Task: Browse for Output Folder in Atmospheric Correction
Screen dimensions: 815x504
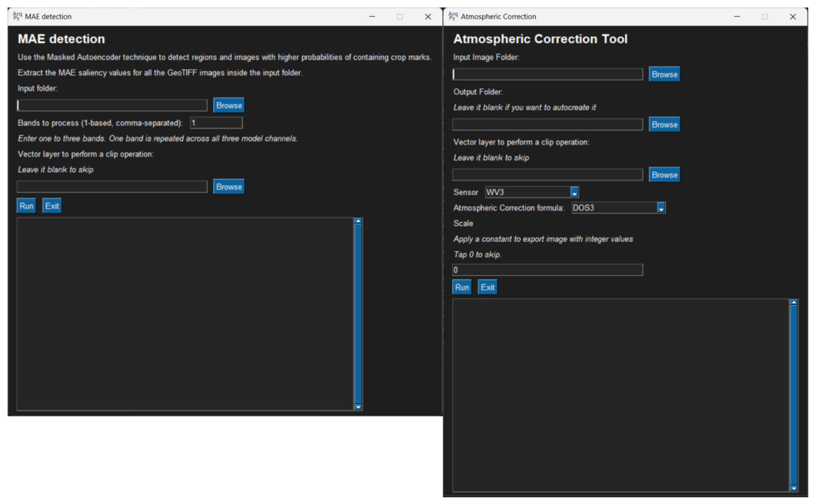Action: coord(664,124)
